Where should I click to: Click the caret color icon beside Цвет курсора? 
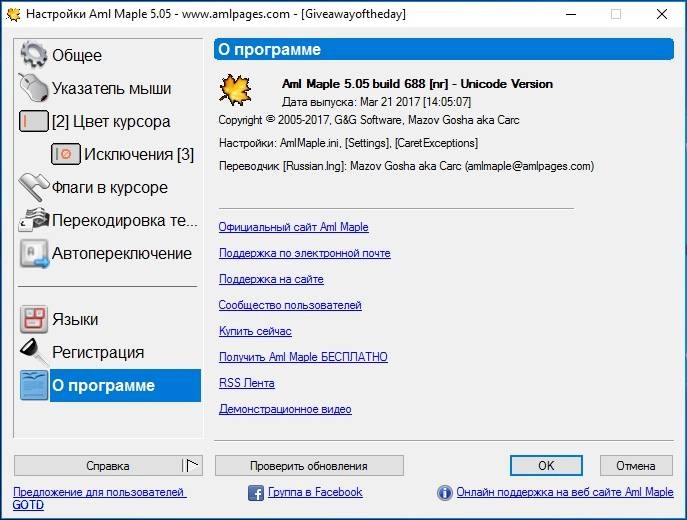pos(33,121)
